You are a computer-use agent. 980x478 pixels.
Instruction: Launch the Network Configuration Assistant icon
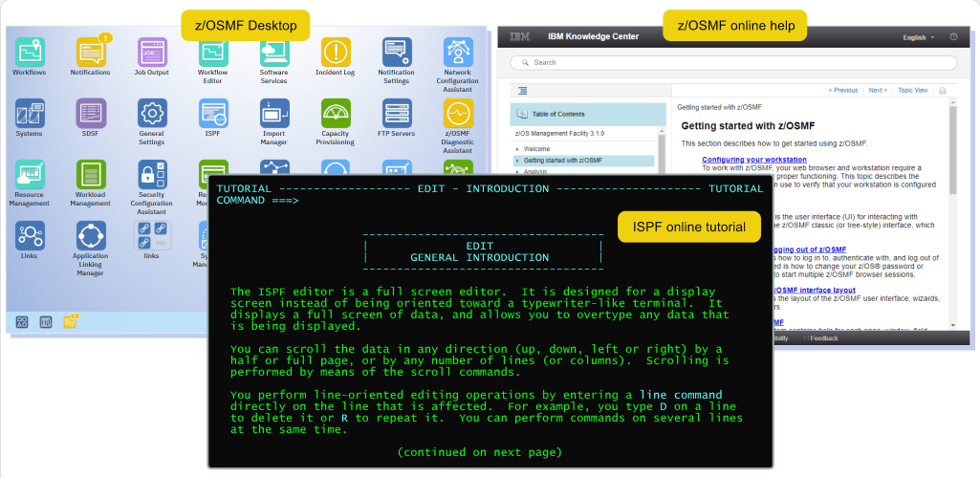click(x=458, y=52)
